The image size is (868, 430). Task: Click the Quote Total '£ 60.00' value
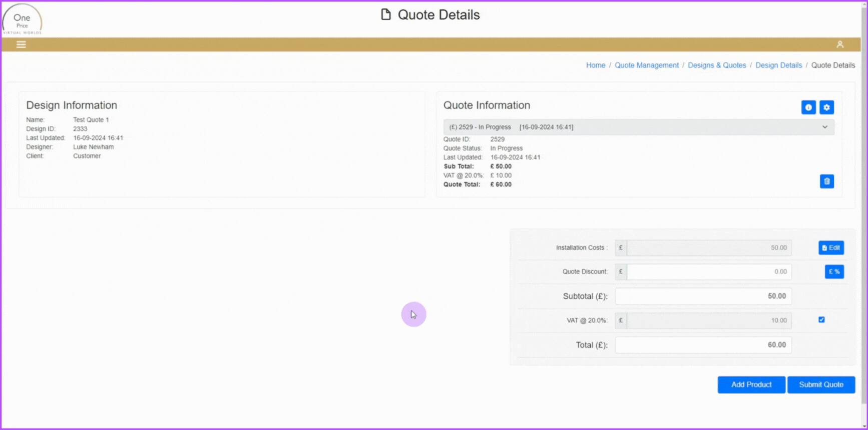click(501, 184)
